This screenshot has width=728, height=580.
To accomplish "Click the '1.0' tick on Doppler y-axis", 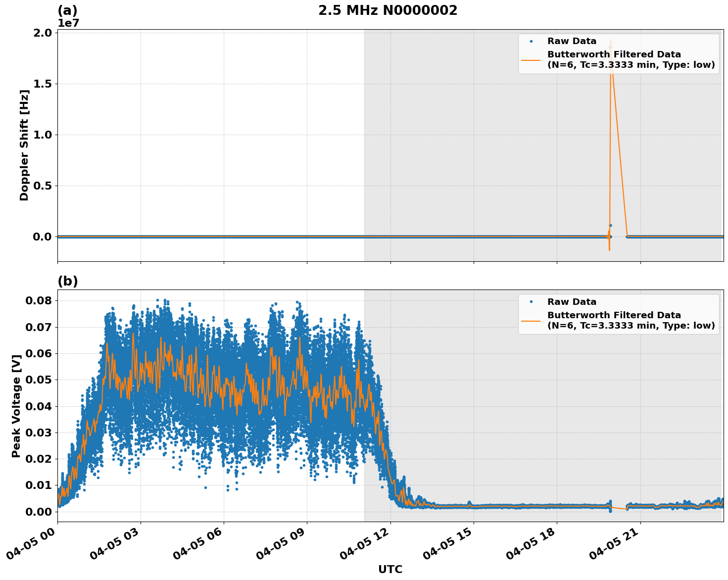I will [42, 135].
